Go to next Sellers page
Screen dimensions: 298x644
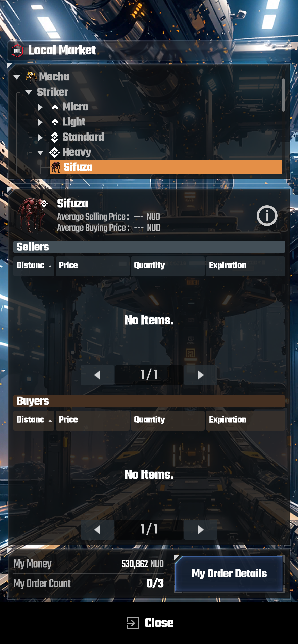click(201, 375)
